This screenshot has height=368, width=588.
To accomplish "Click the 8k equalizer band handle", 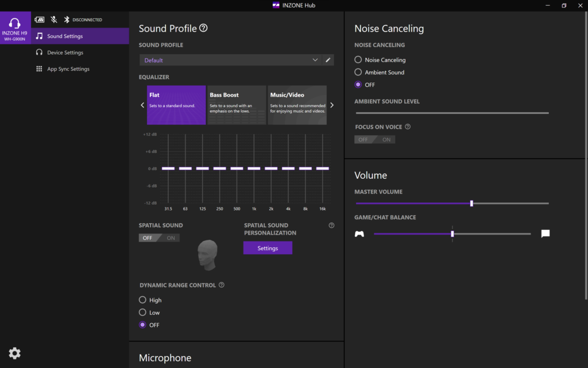I will 305,168.
